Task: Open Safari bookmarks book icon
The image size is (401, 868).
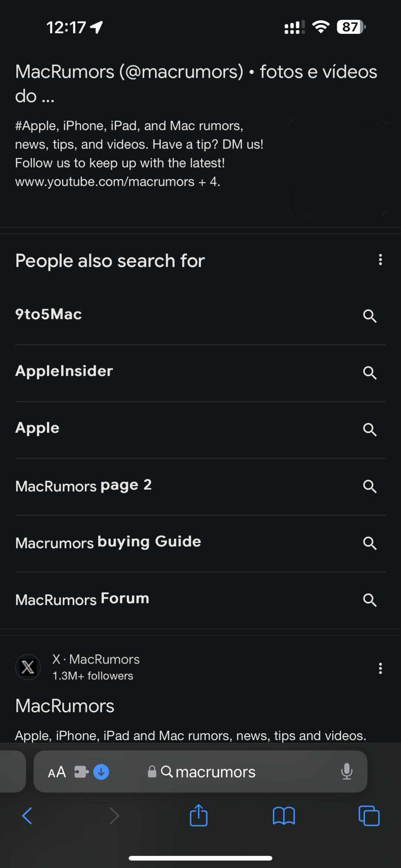Action: [x=284, y=816]
